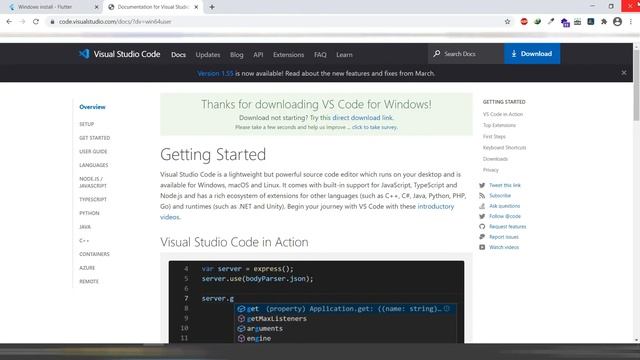This screenshot has width=640, height=360.
Task: Click the video icon beside Watch videos
Action: [482, 247]
